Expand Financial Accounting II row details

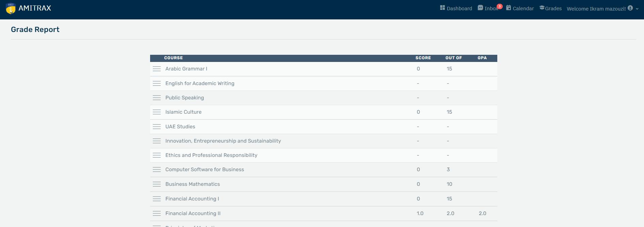[x=157, y=213]
